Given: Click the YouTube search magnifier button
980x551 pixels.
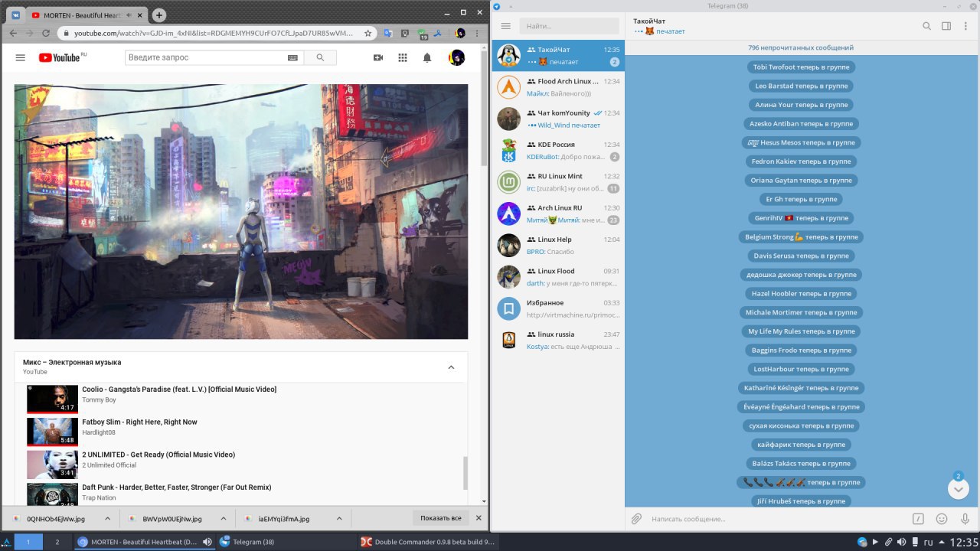Looking at the screenshot, I should [320, 57].
